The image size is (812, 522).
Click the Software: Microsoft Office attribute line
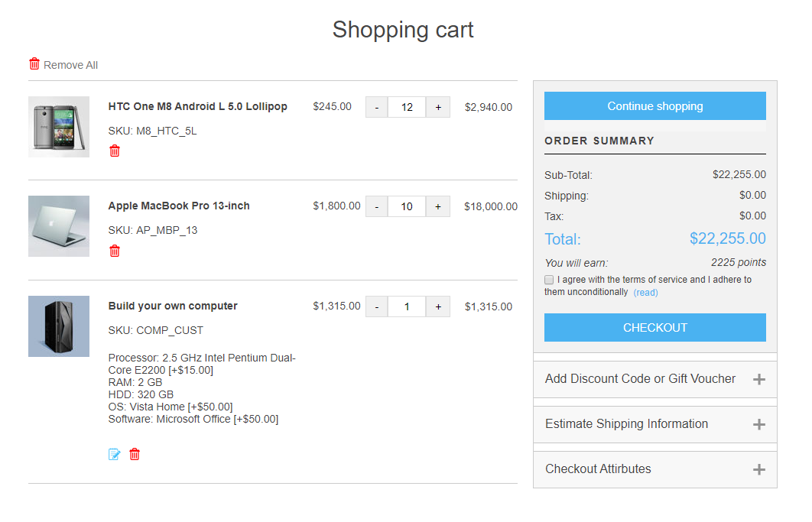click(x=193, y=419)
